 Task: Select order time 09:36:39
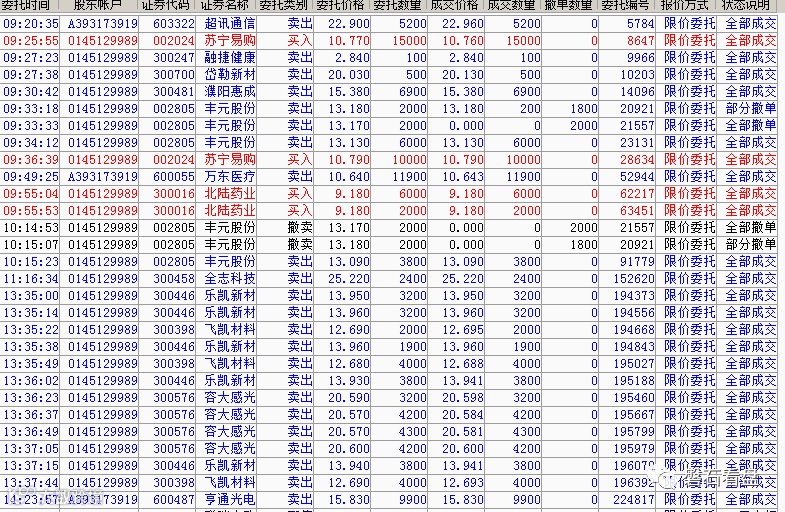[31, 160]
